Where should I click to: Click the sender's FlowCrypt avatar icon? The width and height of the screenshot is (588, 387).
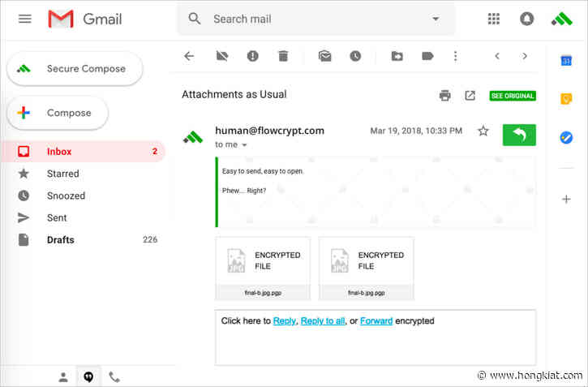pyautogui.click(x=193, y=137)
